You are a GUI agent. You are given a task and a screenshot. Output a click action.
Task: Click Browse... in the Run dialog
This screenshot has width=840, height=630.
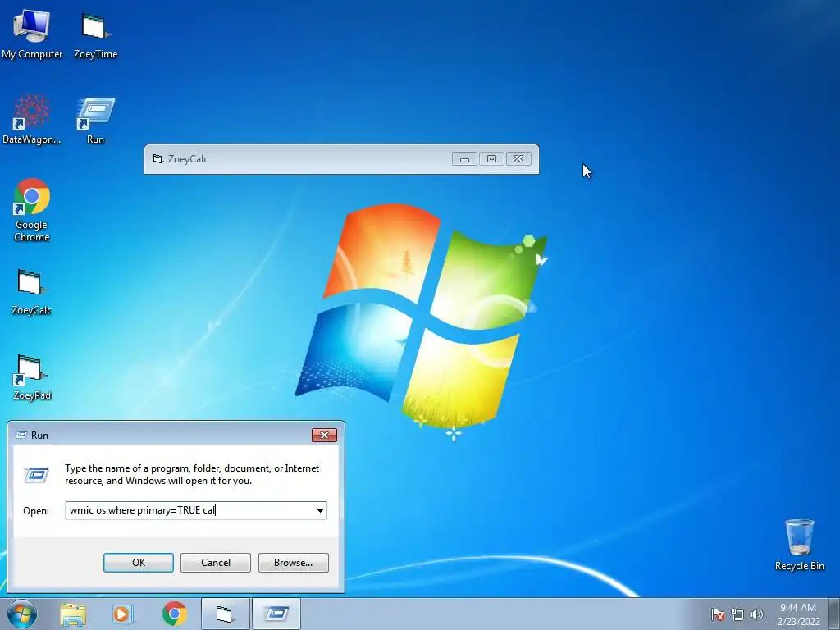293,563
